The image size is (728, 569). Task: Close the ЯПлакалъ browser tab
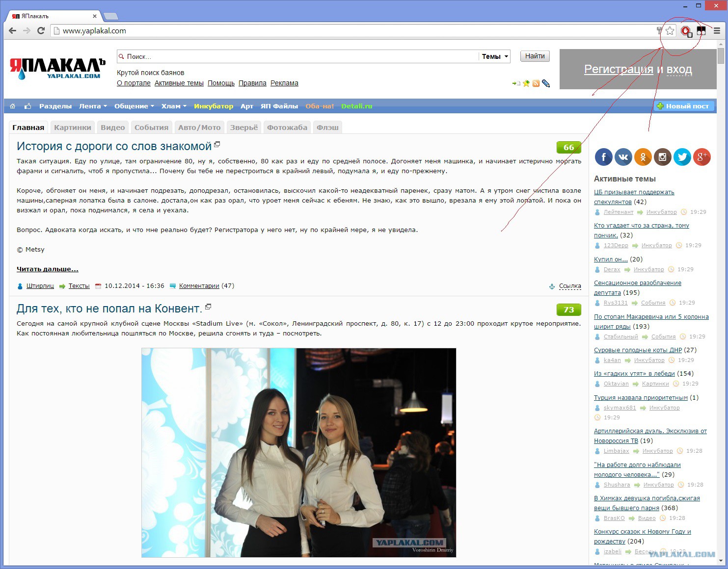(x=95, y=16)
